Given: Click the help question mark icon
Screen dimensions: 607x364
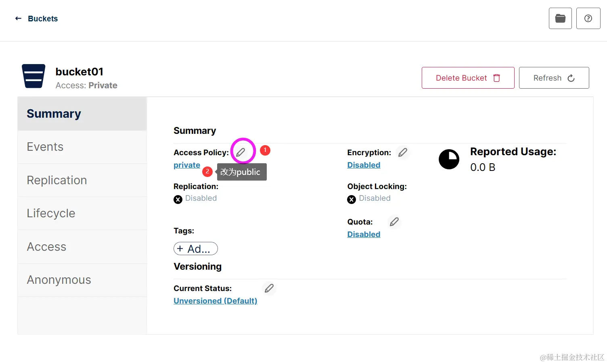Looking at the screenshot, I should (588, 19).
